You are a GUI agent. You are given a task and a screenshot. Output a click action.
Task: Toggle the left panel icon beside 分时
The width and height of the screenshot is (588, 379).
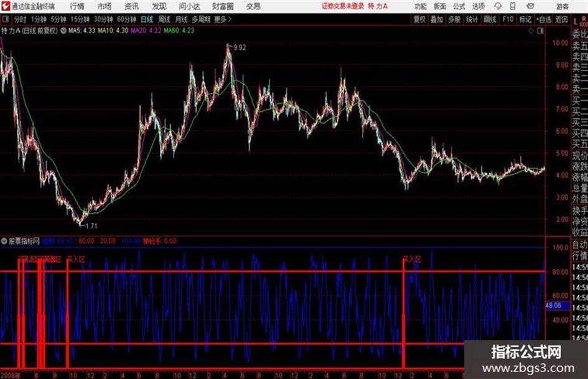(6, 19)
